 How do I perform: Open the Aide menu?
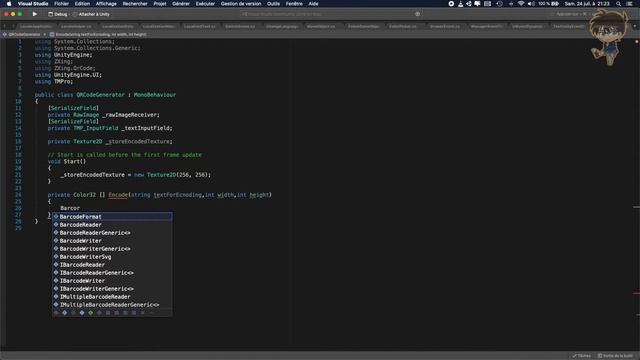(313, 4)
